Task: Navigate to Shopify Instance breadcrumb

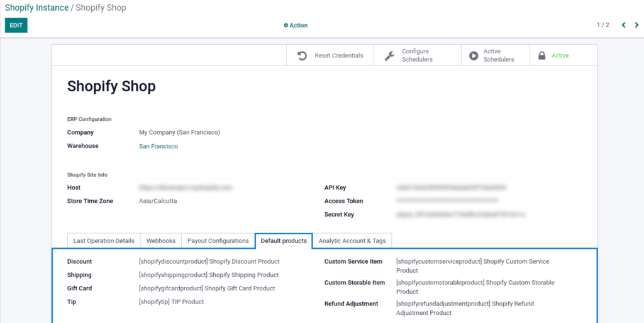Action: 36,8
